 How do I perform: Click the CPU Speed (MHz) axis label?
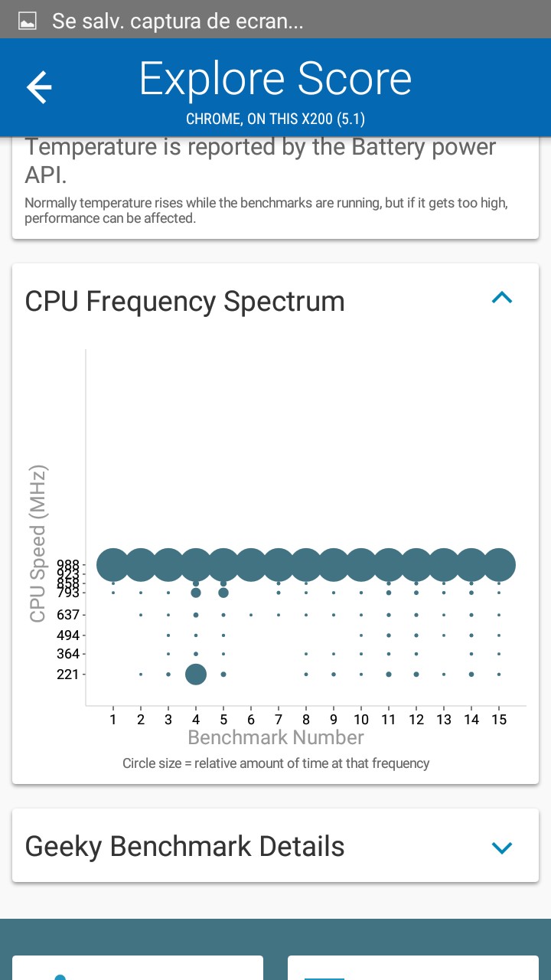(38, 544)
